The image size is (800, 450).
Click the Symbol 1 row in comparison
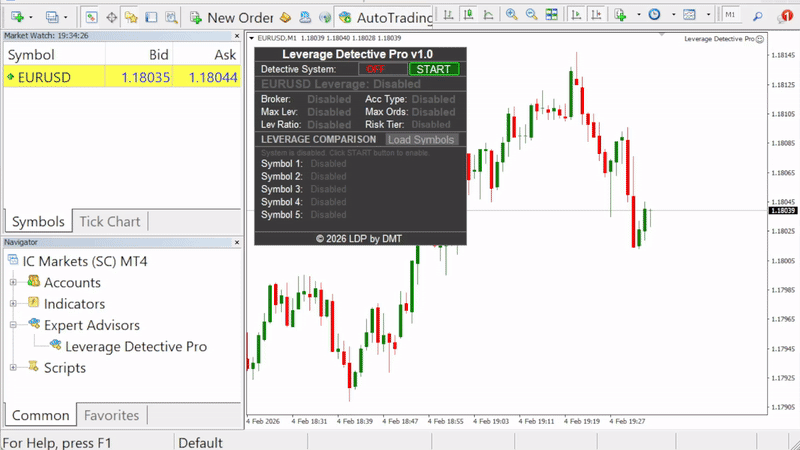(x=304, y=164)
